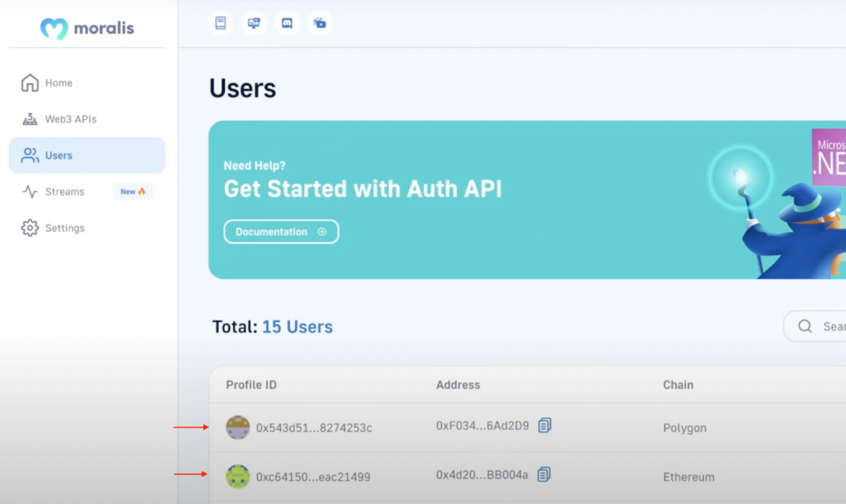Select profile ID 0x543d51...8274253c
This screenshot has width=846, height=504.
tap(314, 428)
